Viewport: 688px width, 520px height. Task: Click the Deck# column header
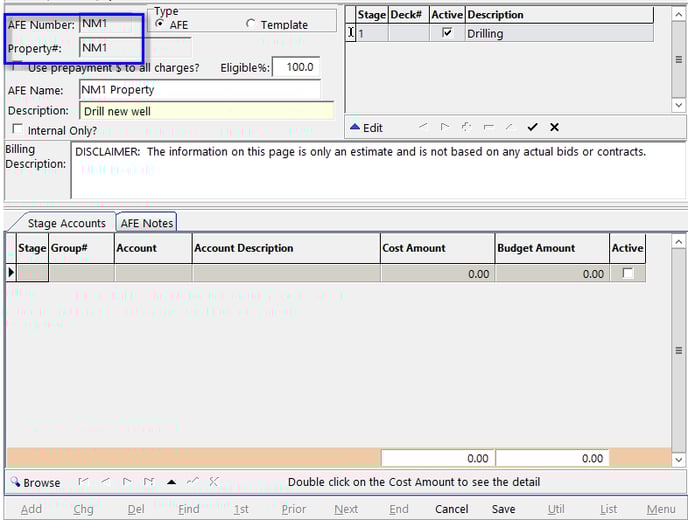pyautogui.click(x=408, y=14)
